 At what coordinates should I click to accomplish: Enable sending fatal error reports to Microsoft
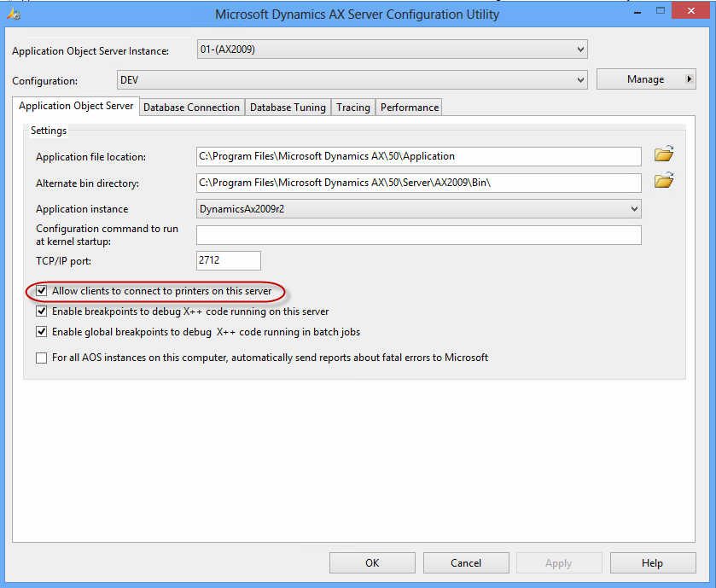pos(42,358)
